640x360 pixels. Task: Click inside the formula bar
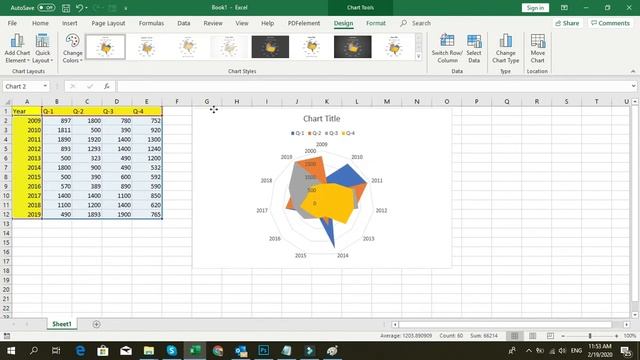373,86
